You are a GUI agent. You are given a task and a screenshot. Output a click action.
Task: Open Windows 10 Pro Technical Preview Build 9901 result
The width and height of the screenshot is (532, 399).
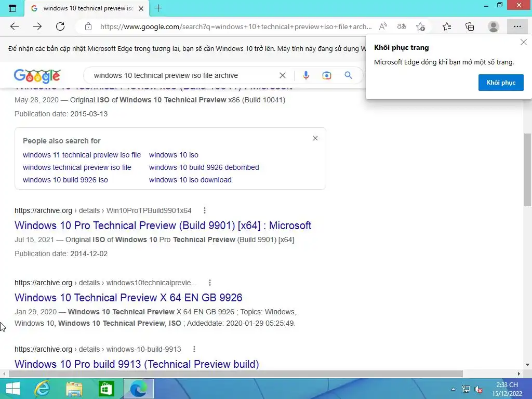[x=163, y=225]
